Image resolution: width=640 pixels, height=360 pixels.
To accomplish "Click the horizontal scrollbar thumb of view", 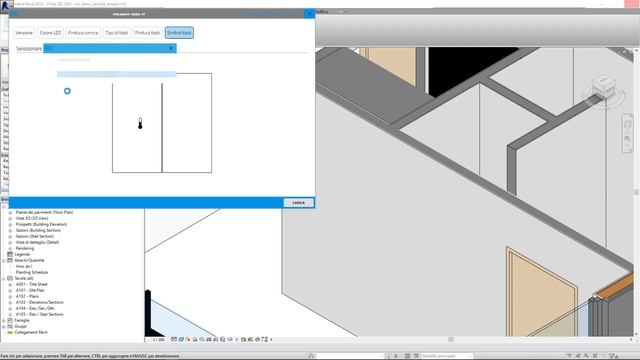I will point(451,340).
